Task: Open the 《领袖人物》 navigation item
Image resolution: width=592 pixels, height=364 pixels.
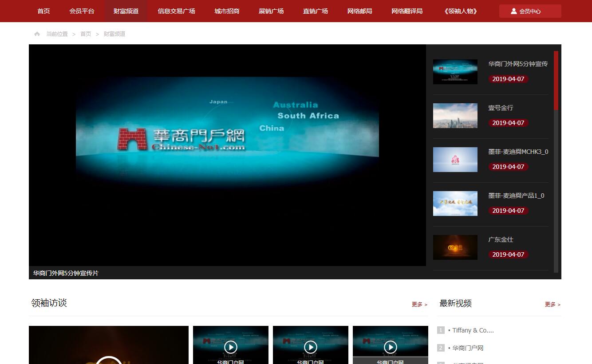Action: [x=461, y=11]
